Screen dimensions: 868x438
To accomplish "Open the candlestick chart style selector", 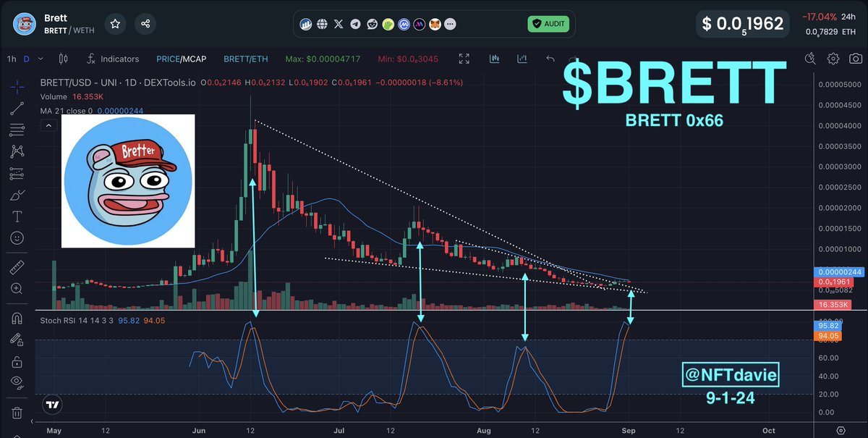I will point(62,59).
